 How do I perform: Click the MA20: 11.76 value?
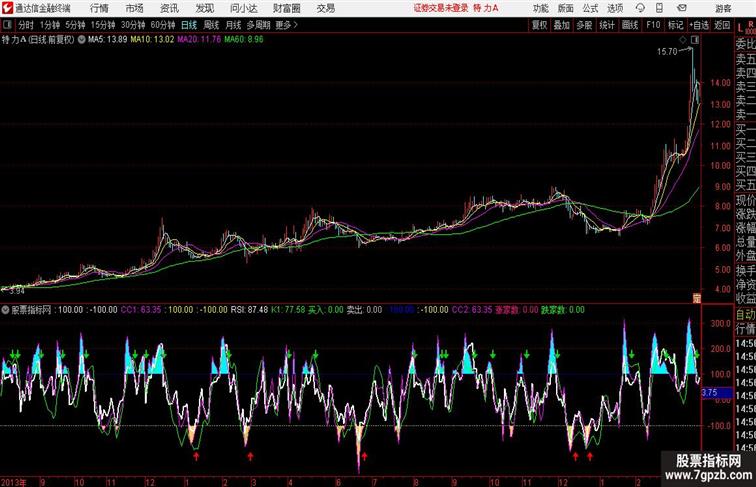tap(199, 40)
